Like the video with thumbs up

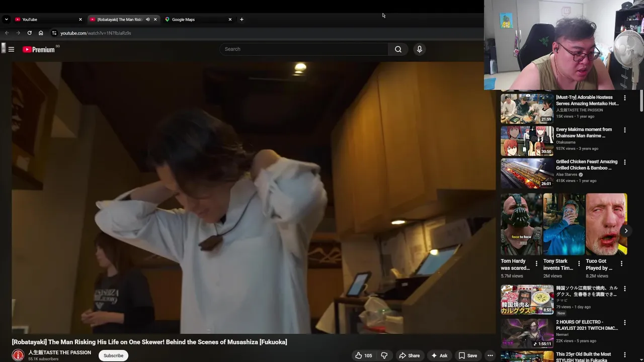pos(363,355)
